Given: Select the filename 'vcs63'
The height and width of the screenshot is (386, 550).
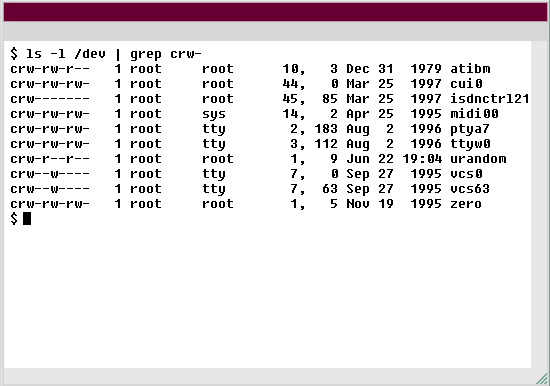Looking at the screenshot, I should click(470, 189).
